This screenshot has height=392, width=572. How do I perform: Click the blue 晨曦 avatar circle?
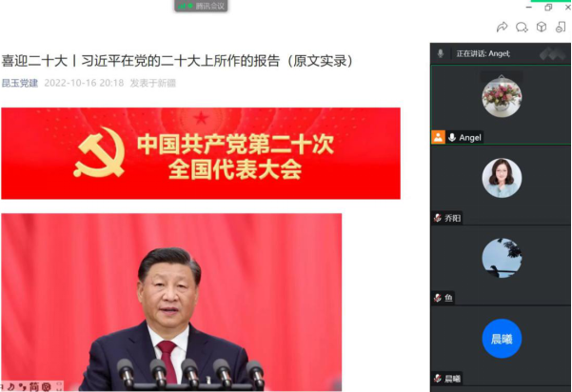coord(502,339)
